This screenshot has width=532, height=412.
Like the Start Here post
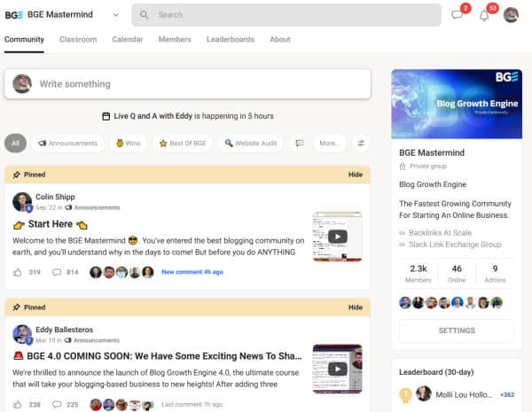tap(18, 272)
